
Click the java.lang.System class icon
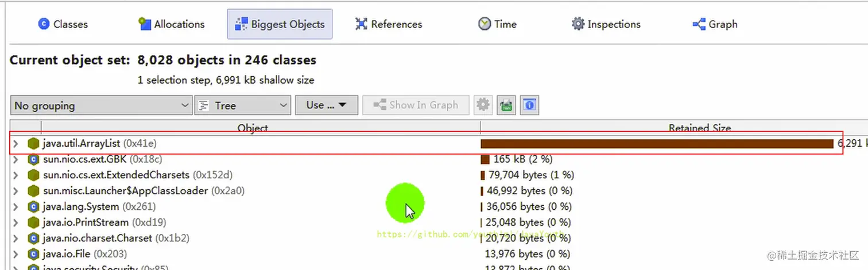pos(33,206)
